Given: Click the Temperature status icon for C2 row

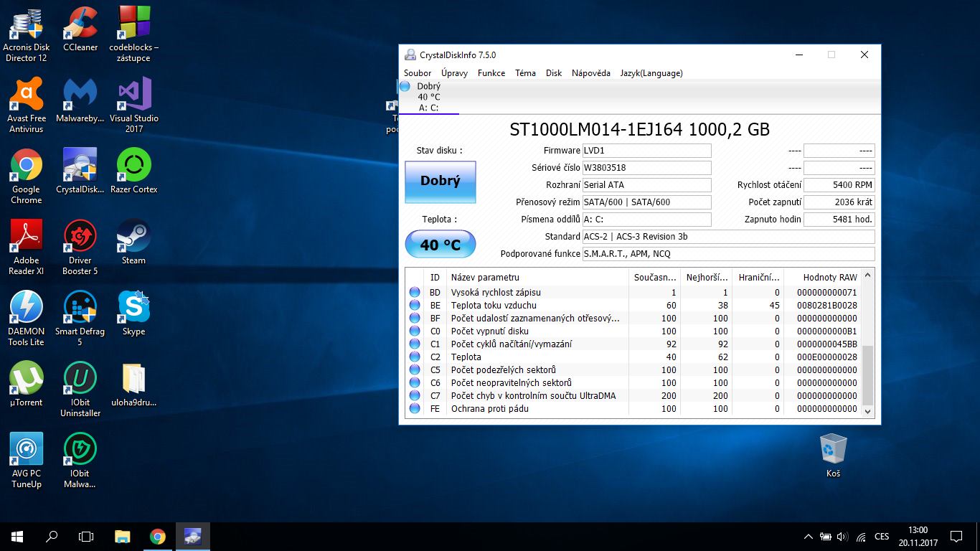Looking at the screenshot, I should click(x=415, y=357).
